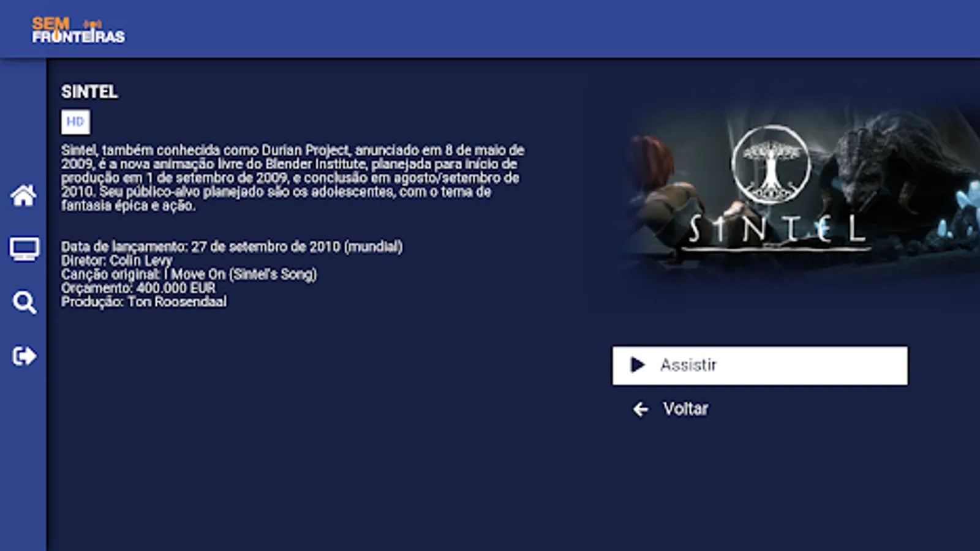Image resolution: width=980 pixels, height=551 pixels.
Task: Open the Sintel poster artwork
Action: click(x=799, y=191)
